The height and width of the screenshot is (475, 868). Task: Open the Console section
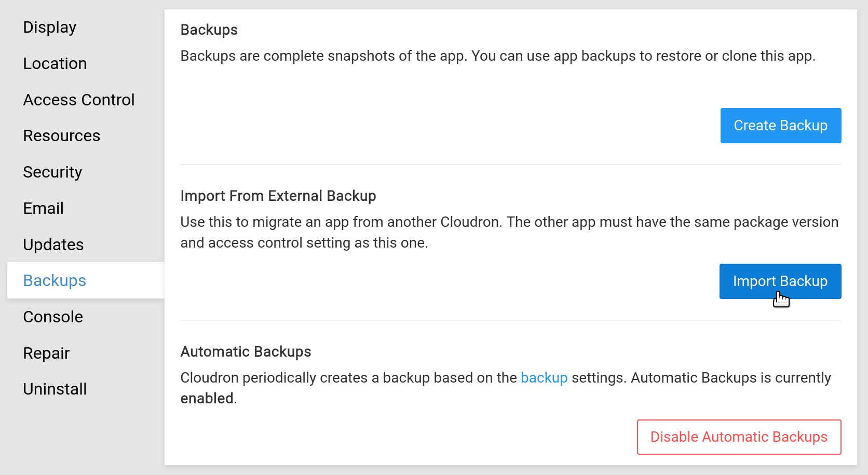[53, 317]
